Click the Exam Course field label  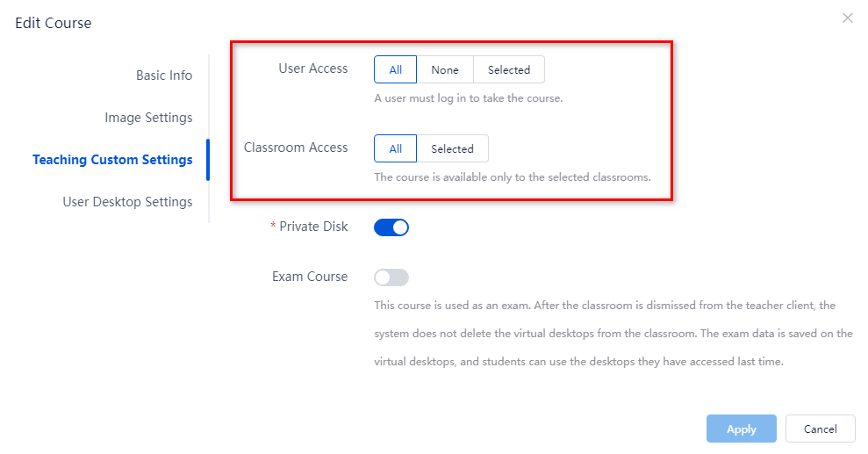[310, 277]
